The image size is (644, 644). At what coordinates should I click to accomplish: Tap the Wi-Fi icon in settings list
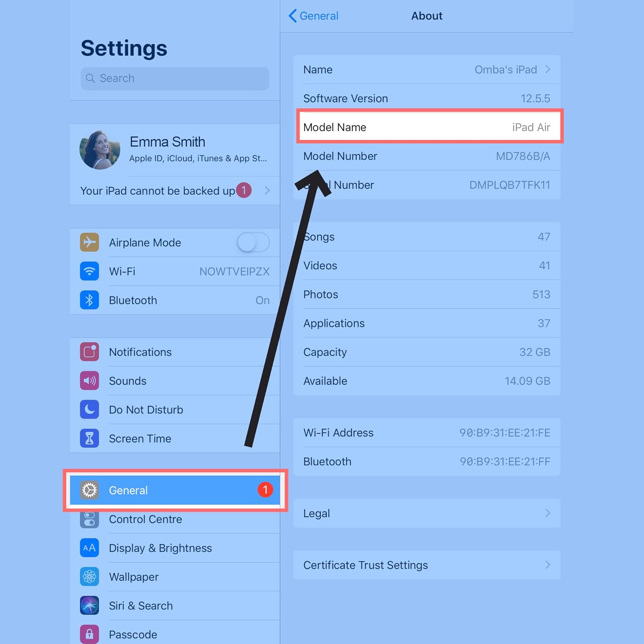(x=89, y=271)
